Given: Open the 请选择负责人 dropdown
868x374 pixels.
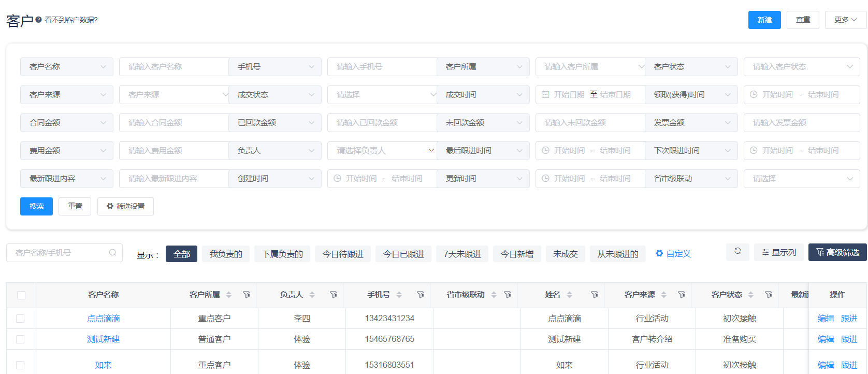Looking at the screenshot, I should (382, 151).
